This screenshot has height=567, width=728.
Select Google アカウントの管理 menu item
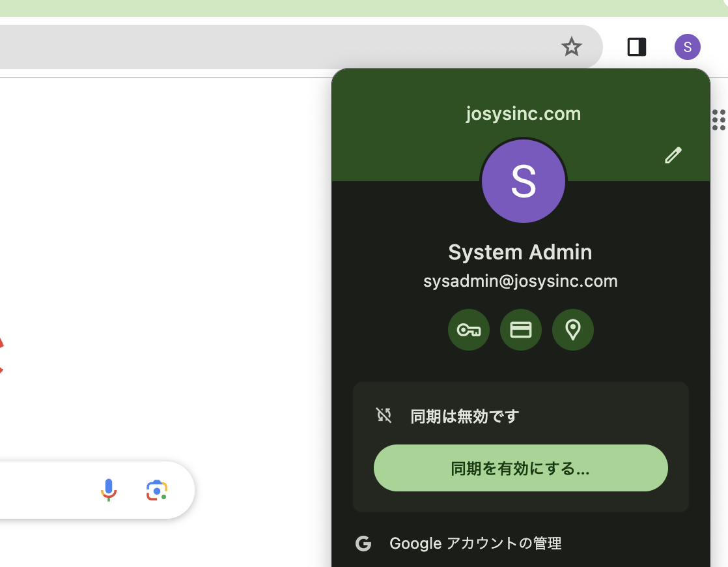click(475, 543)
